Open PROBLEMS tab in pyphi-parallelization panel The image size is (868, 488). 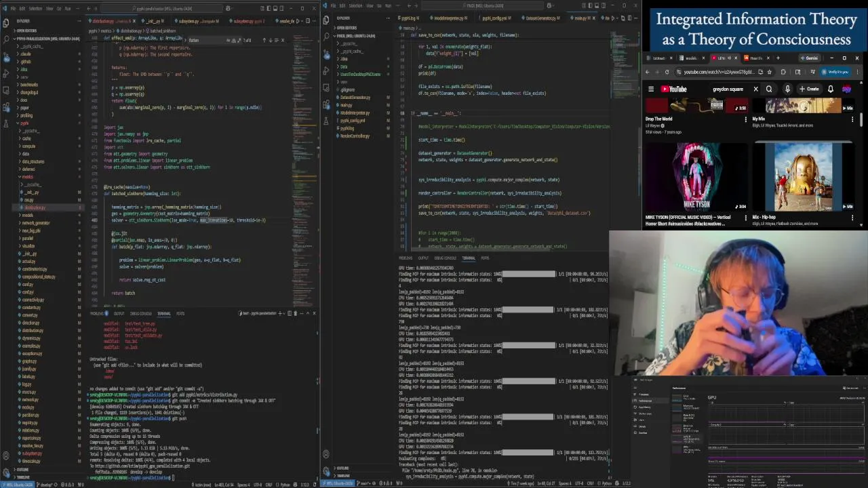click(97, 313)
